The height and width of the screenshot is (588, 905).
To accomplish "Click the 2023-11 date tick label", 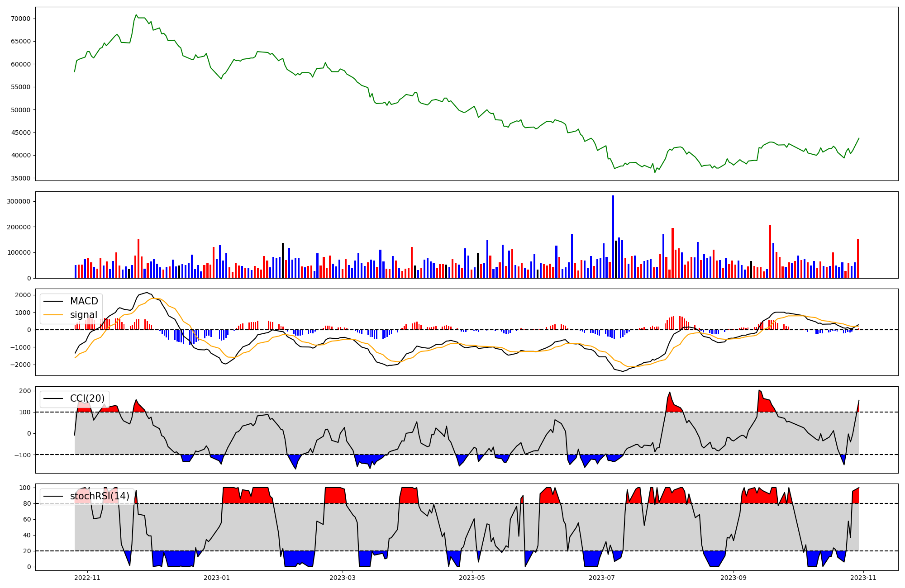I will 863,577.
